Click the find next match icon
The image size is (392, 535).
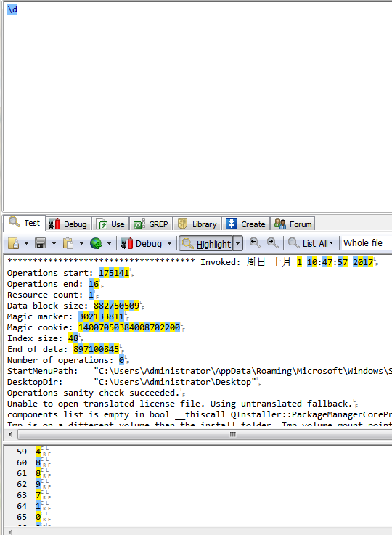272,243
